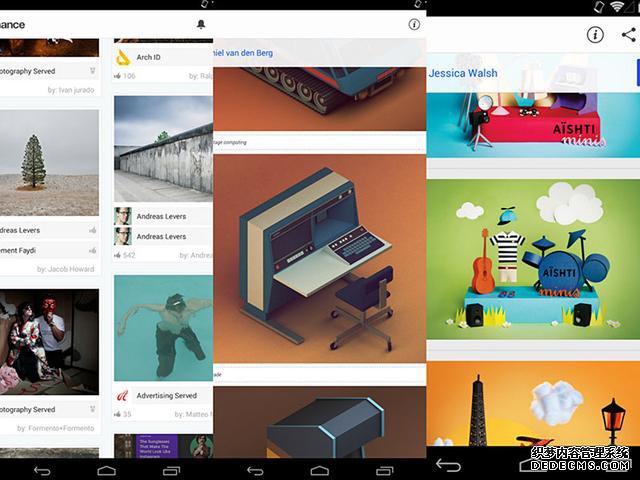Open the underwater swimmer photo

pos(163,327)
